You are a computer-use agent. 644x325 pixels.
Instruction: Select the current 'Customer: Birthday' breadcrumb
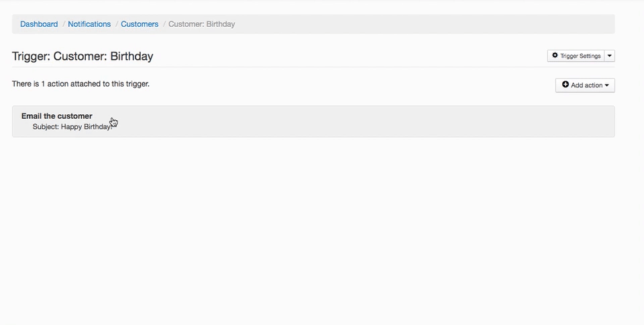pos(202,24)
